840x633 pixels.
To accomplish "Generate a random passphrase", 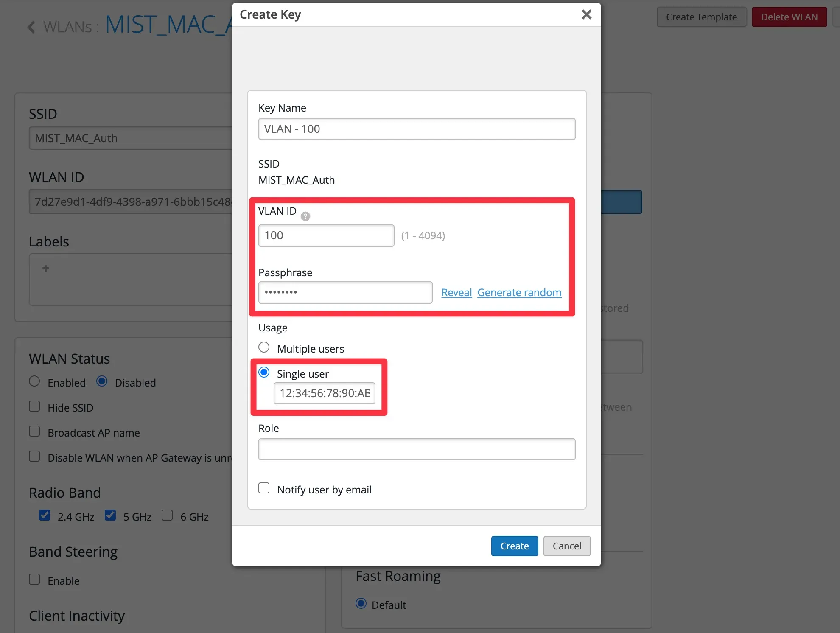I will click(519, 293).
